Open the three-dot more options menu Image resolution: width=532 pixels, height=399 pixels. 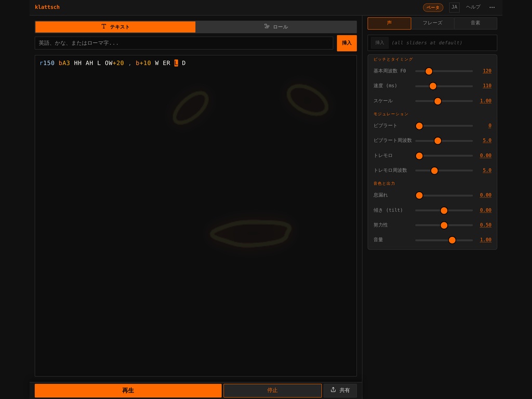coord(491,7)
